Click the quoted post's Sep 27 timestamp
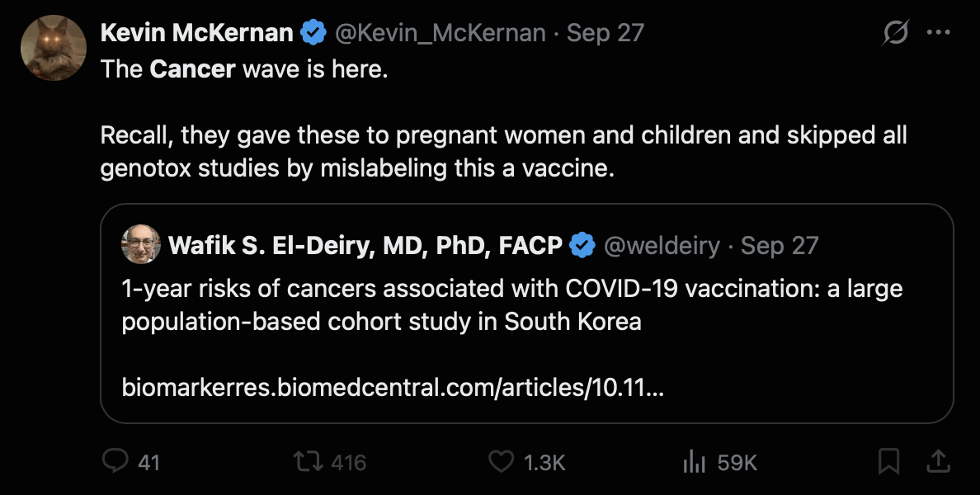Screen dimensions: 980x495 (x=780, y=245)
